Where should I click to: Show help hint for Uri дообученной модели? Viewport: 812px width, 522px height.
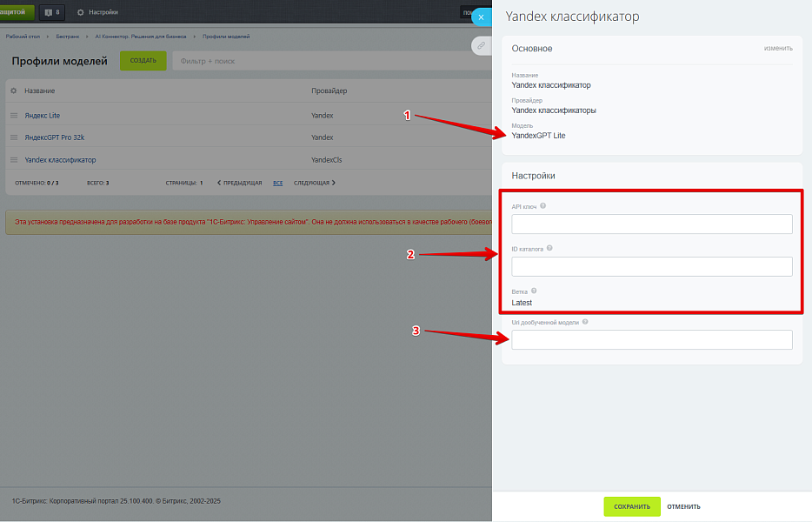pyautogui.click(x=585, y=322)
